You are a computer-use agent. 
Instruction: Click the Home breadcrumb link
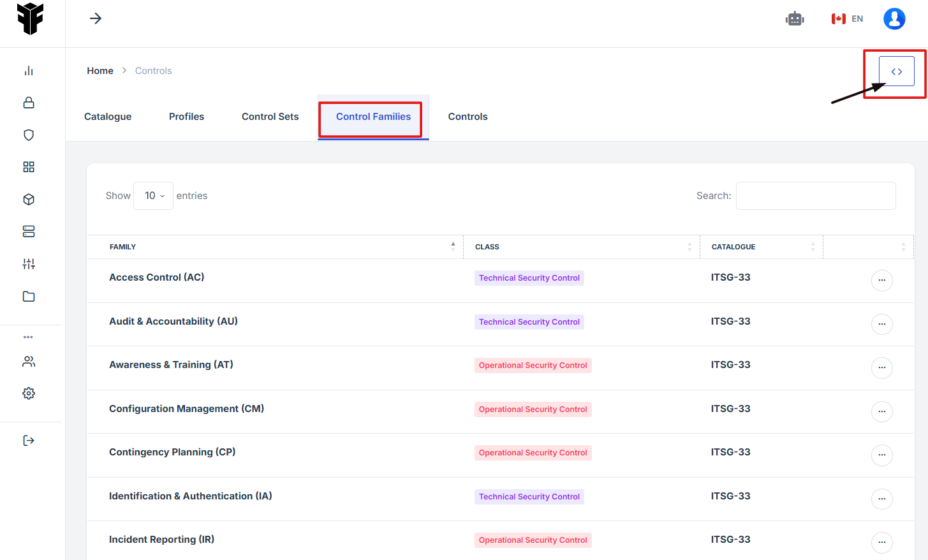pos(100,71)
